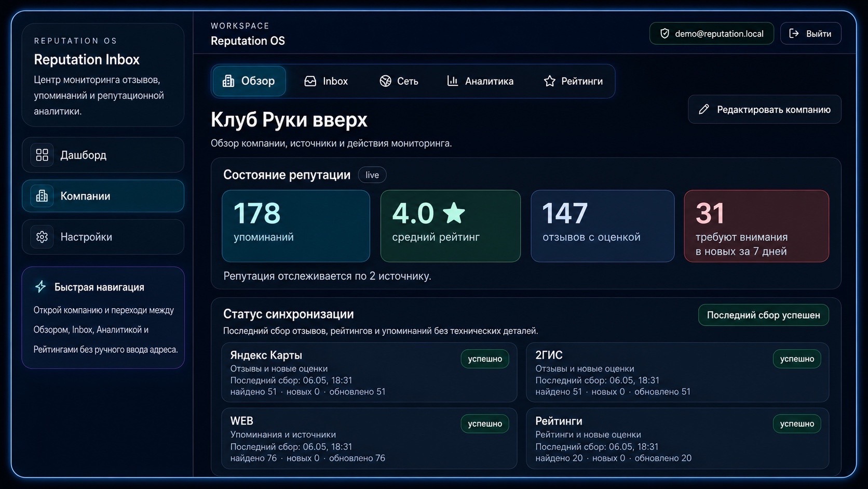Click the logout arrow icon
Screen dimensions: 868x489
[794, 34]
